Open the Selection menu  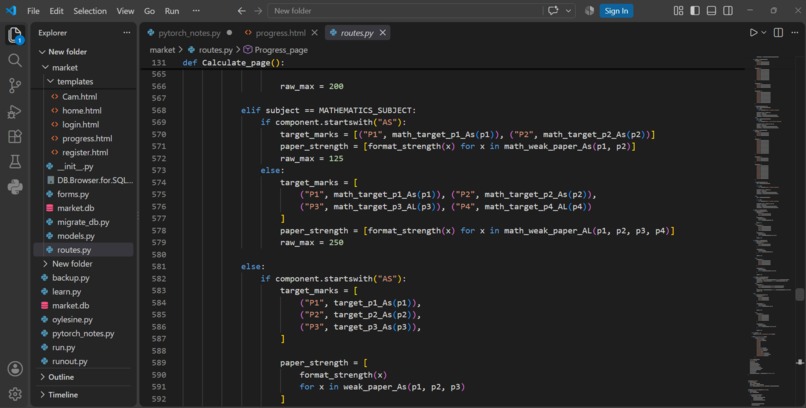tap(90, 11)
